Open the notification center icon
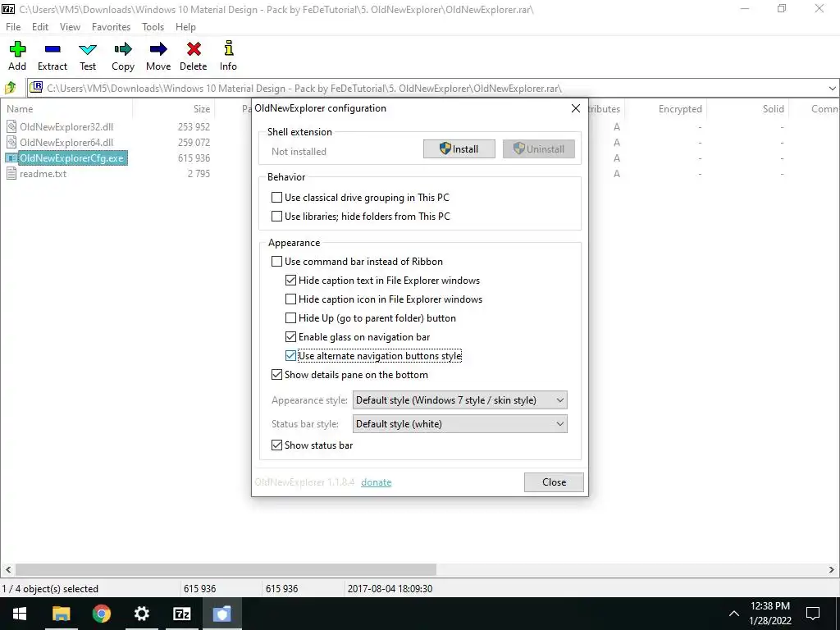Image resolution: width=840 pixels, height=630 pixels. click(813, 614)
